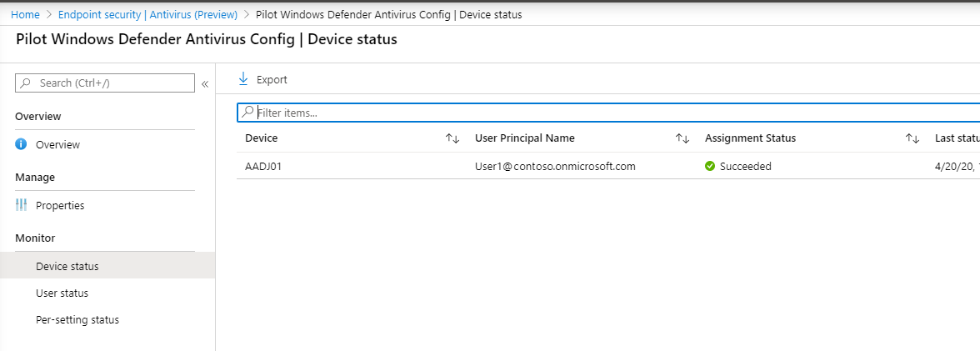Click the Overview info icon
This screenshot has height=351, width=980.
22,144
